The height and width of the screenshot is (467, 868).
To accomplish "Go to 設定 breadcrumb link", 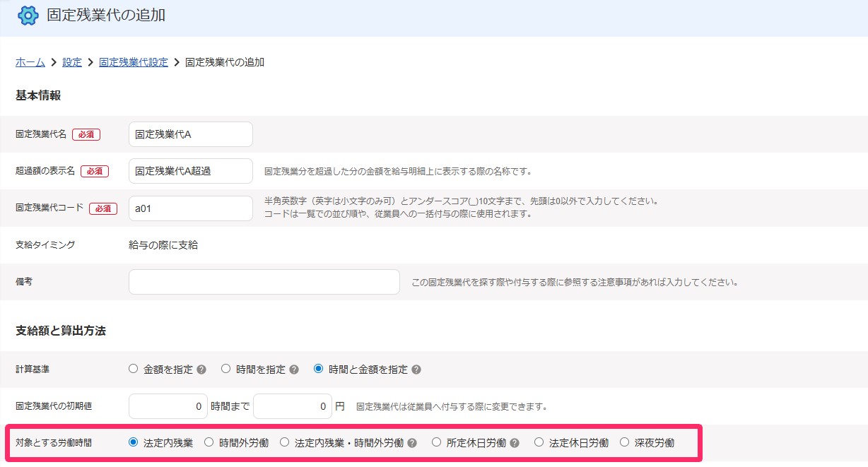I will (x=72, y=62).
